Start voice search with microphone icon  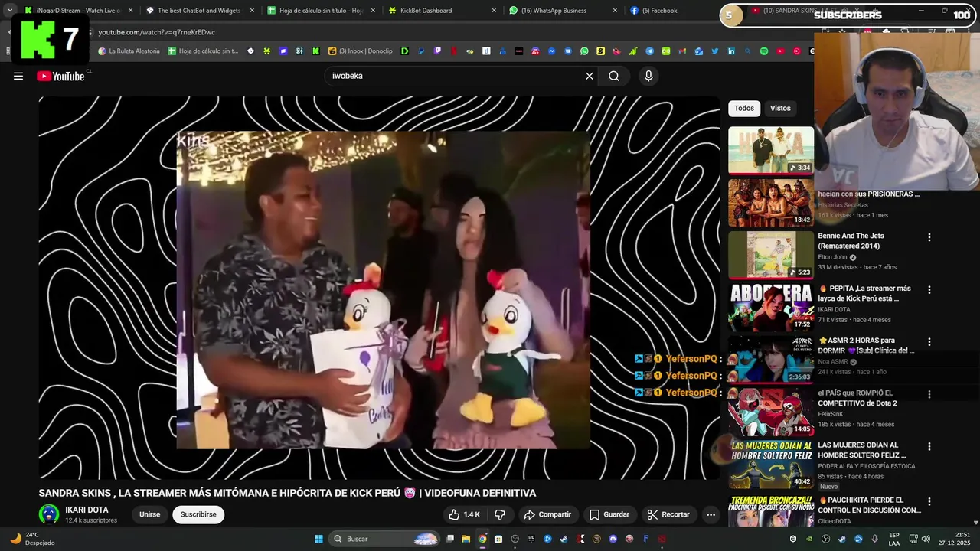point(648,76)
